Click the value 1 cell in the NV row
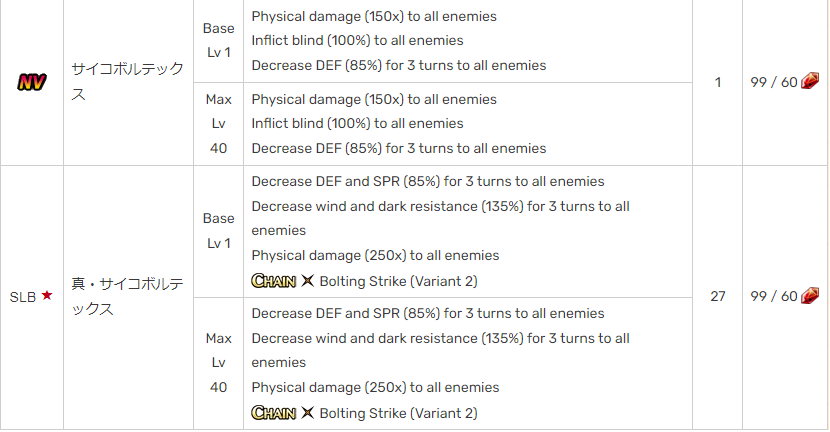Screen dimensions: 830x432 click(717, 82)
